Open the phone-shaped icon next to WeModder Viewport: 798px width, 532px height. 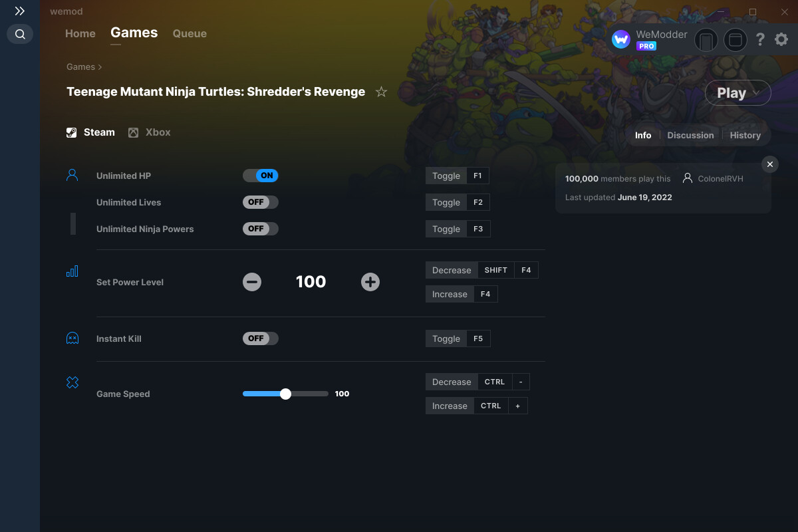pos(706,40)
